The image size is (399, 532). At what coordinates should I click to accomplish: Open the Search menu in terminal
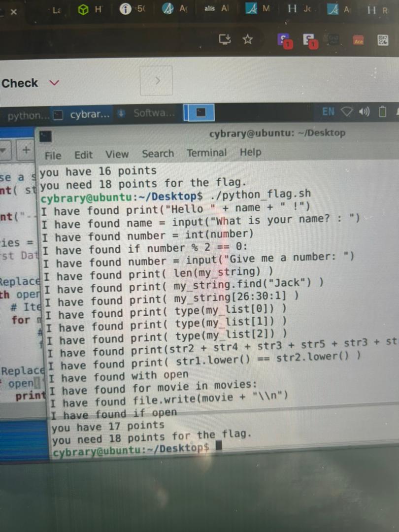click(158, 154)
